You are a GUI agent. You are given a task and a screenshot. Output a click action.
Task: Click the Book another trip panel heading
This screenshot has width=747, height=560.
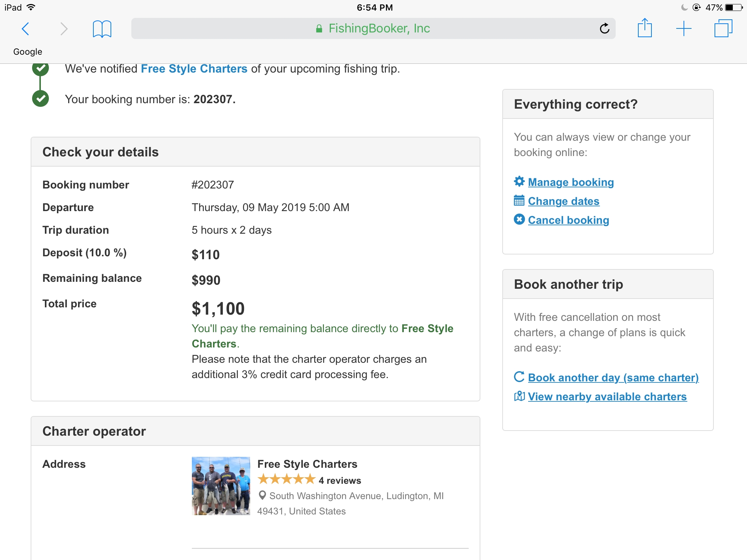569,284
